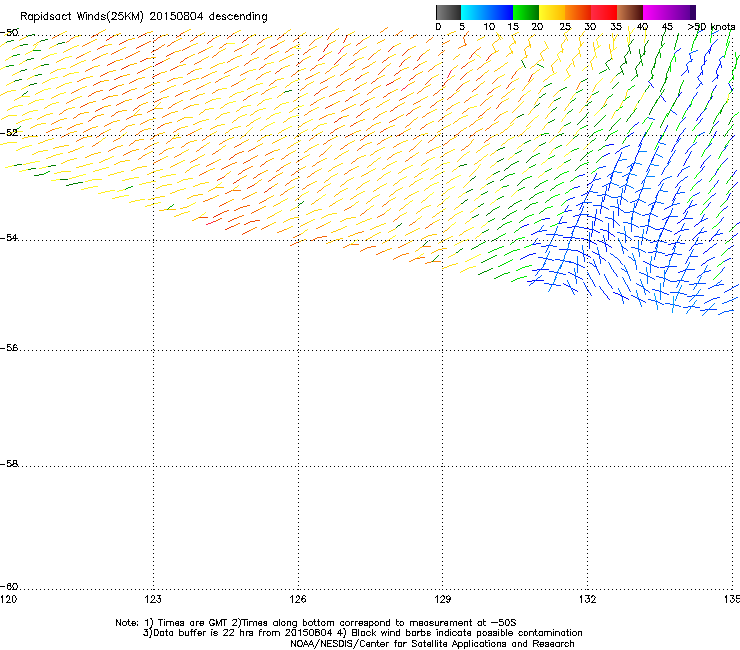Click the longitude label '132'

pos(588,599)
